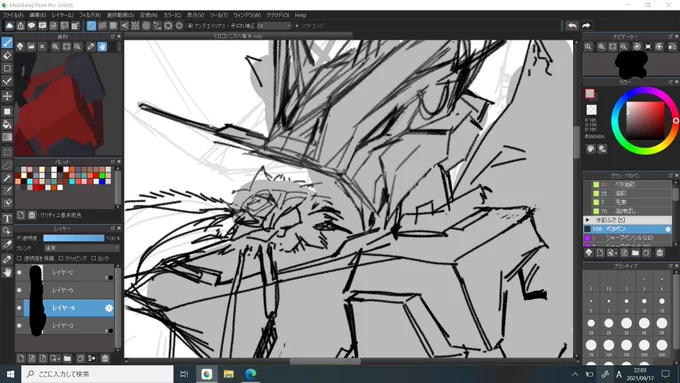Delete layer with trash icon in layer panel
The height and width of the screenshot is (383, 680).
point(105,358)
